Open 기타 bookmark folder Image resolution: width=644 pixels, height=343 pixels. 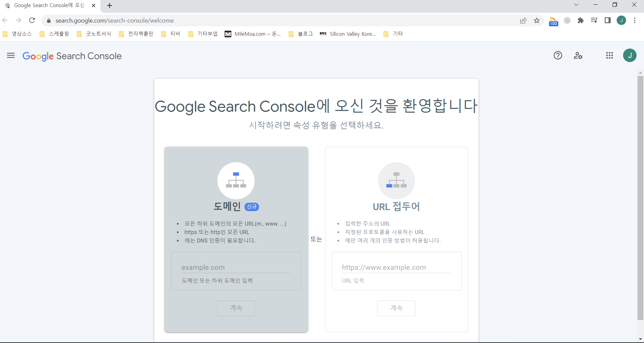[x=393, y=34]
